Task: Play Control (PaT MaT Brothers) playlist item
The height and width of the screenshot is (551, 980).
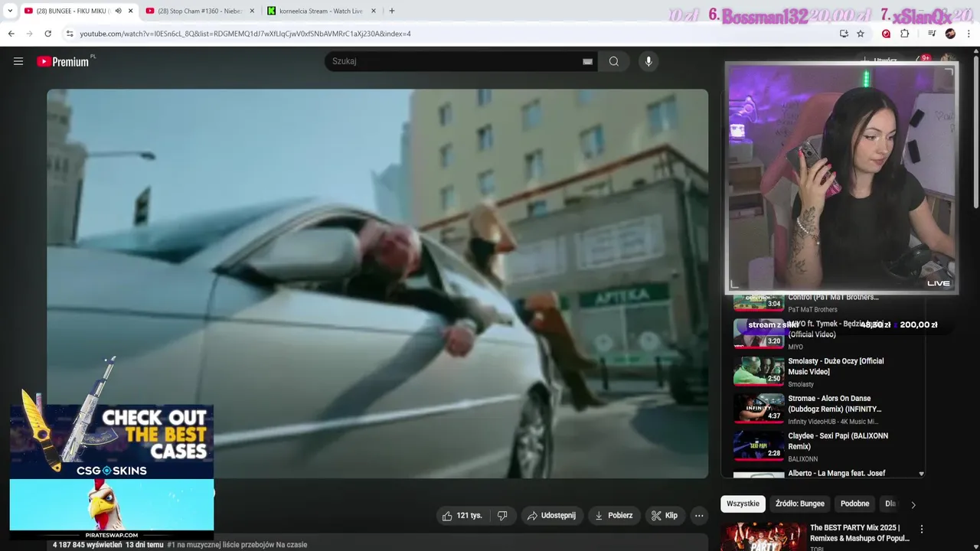Action: (822, 303)
